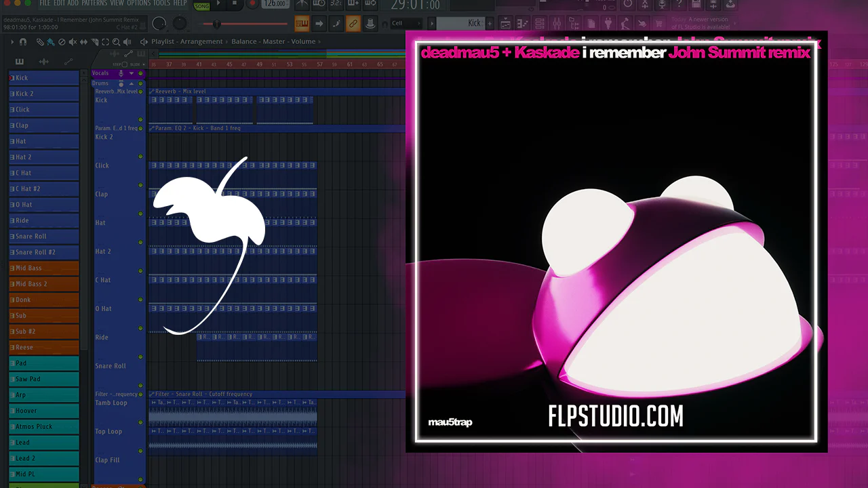
Task: Mute the Ride track
Action: pos(140,357)
